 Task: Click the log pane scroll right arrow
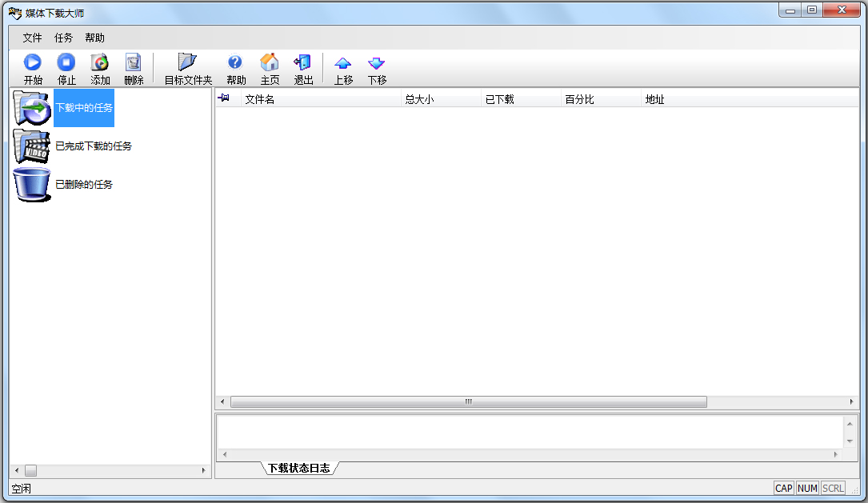836,454
